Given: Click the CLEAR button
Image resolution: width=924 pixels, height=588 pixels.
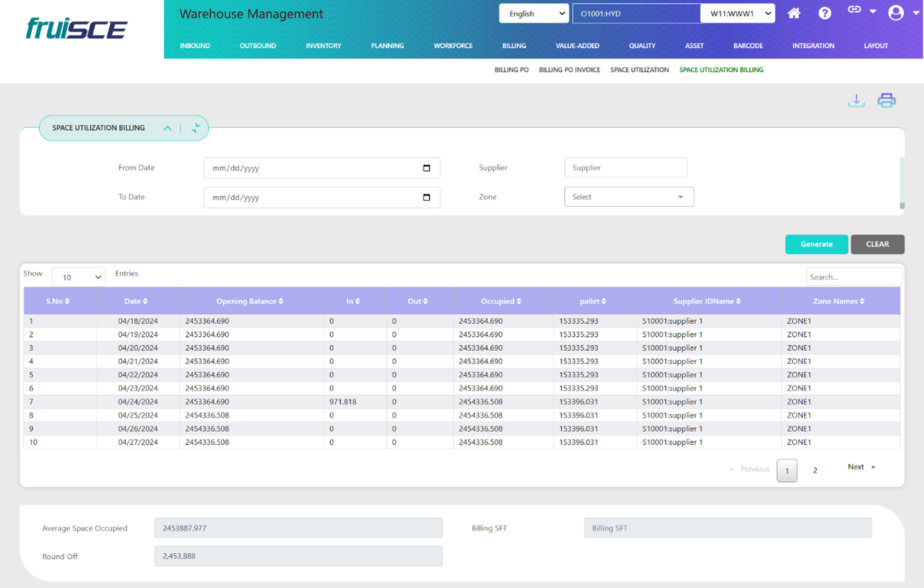Looking at the screenshot, I should (x=877, y=244).
